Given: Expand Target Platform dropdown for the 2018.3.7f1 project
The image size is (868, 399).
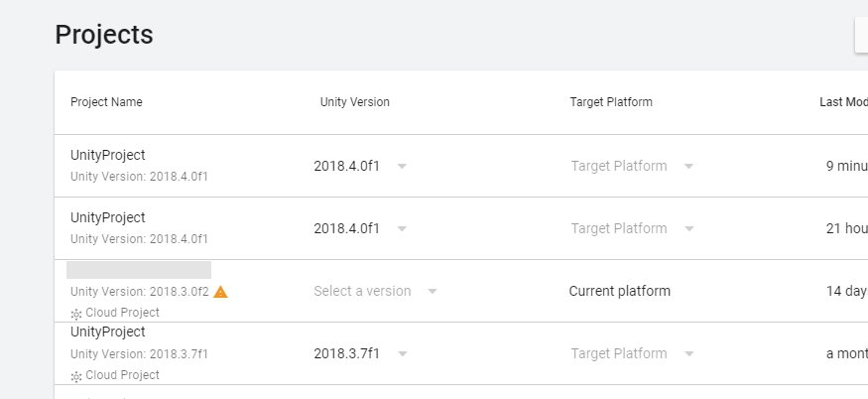Looking at the screenshot, I should click(x=632, y=353).
